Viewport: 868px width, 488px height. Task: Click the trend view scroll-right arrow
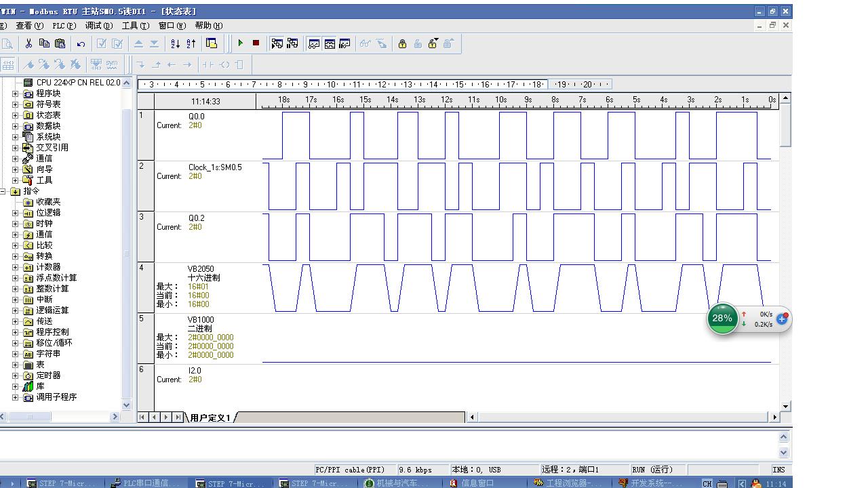click(775, 417)
